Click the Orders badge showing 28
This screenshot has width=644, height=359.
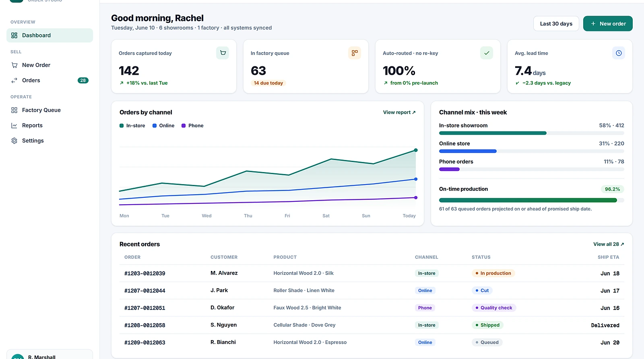(x=83, y=80)
